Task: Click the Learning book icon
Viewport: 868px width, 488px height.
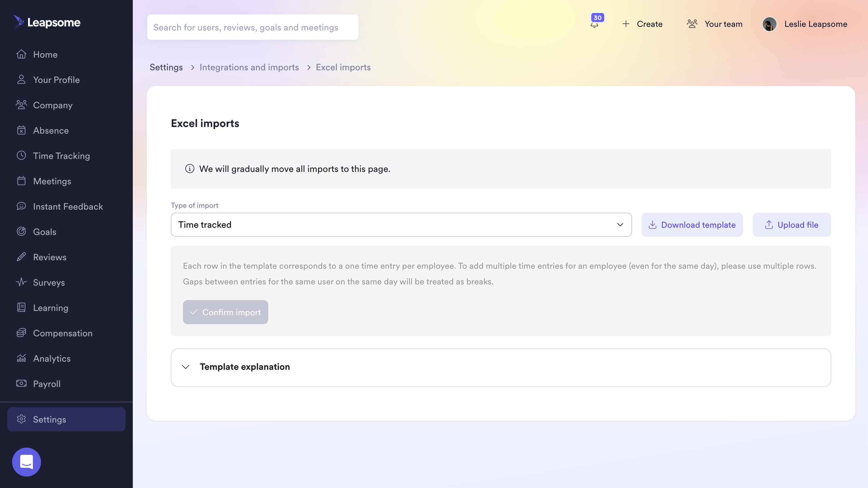Action: 21,307
